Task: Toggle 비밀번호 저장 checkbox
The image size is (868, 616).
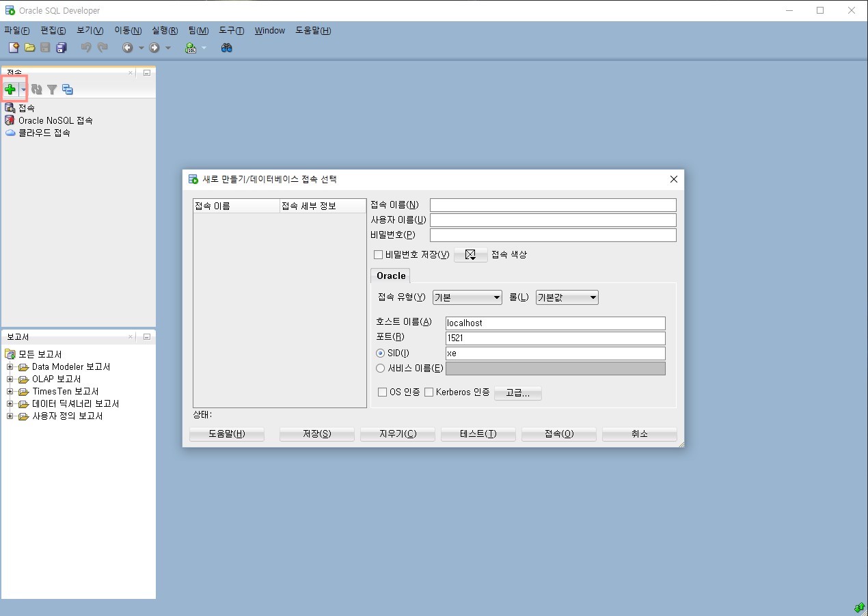Action: coord(378,255)
